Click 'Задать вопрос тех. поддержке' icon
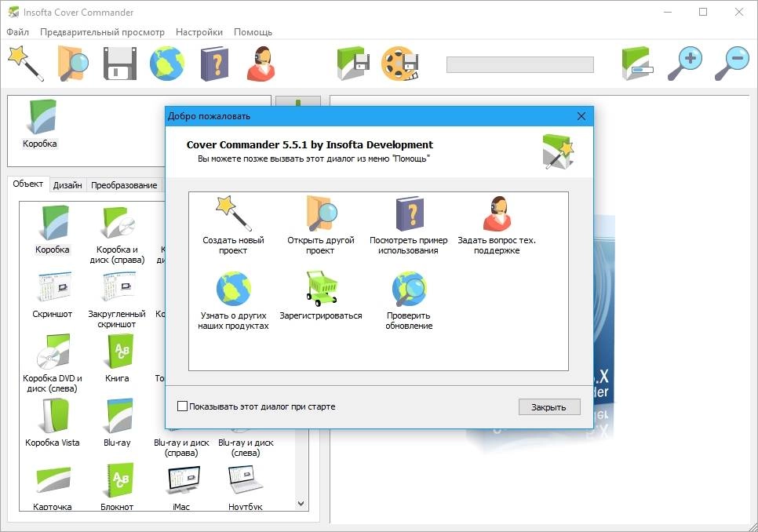758x532 pixels. [497, 225]
